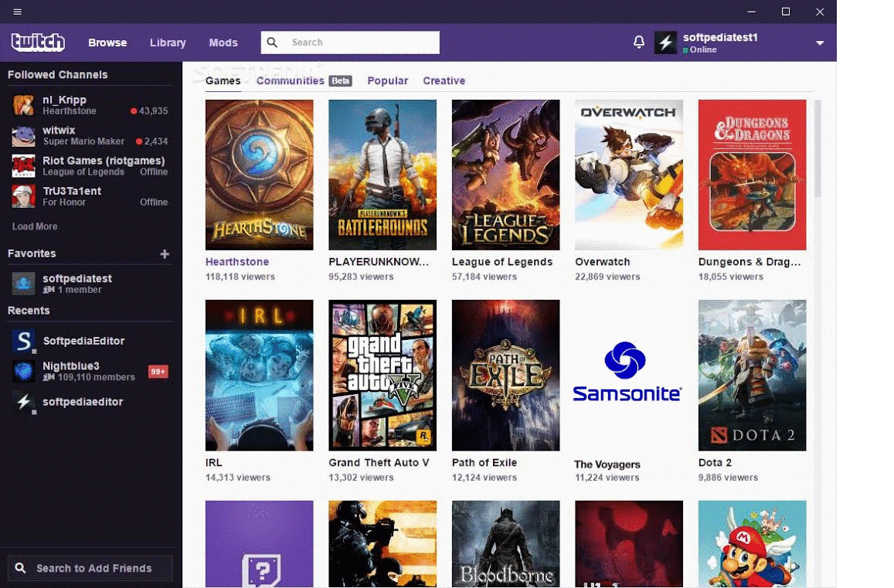The image size is (894, 588).
Task: Click the Riot Games channel avatar
Action: 23,166
